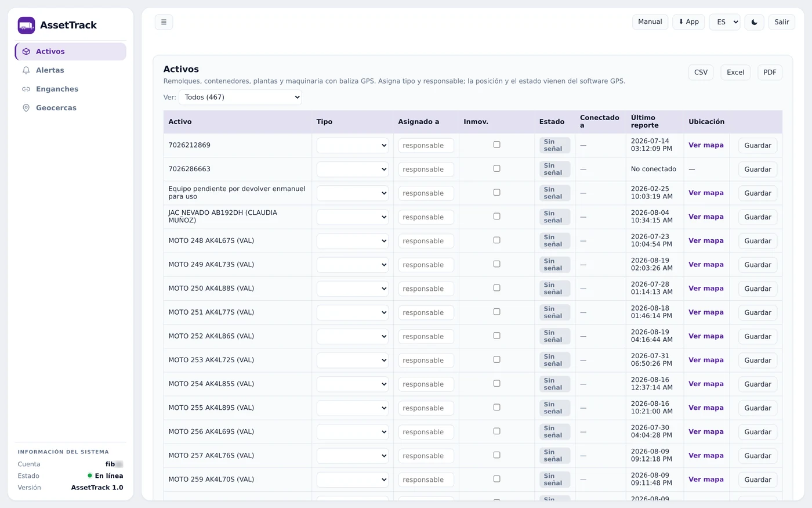This screenshot has width=812, height=508.
Task: Click Guardar for MOTO 248 AK4L67S
Action: 757,241
